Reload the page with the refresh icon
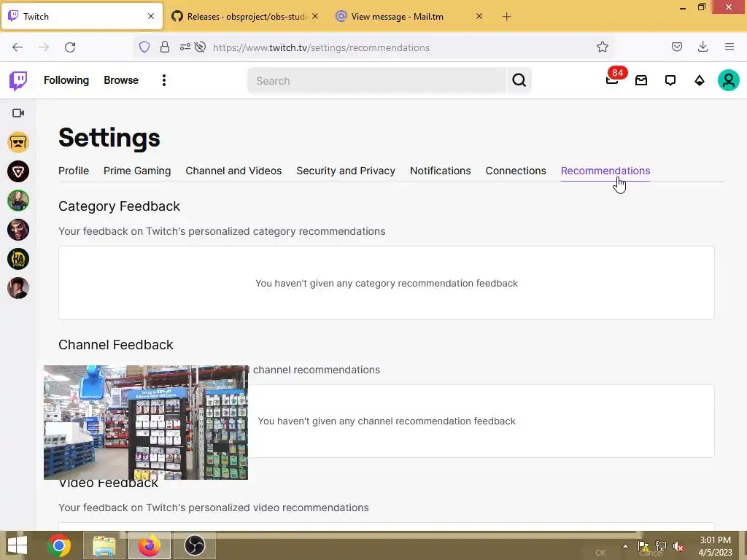Image resolution: width=747 pixels, height=560 pixels. tap(70, 47)
